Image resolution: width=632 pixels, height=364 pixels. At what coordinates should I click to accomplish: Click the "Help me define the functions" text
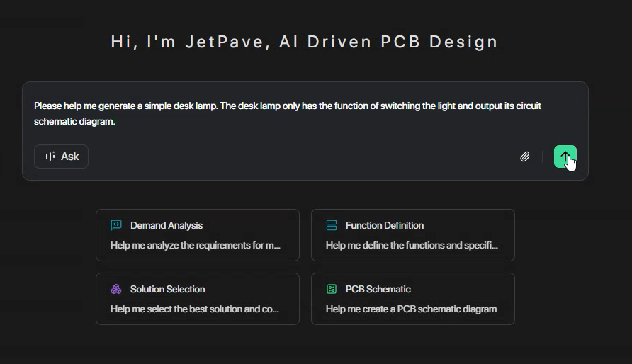click(x=412, y=246)
